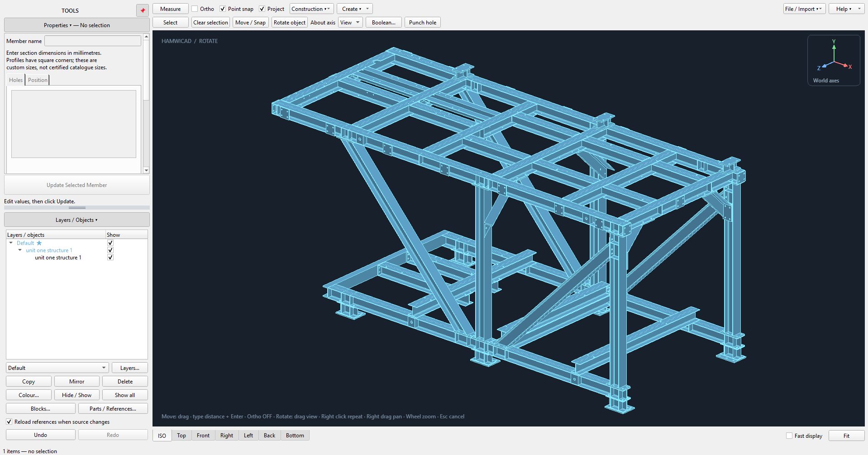868x455 pixels.
Task: Collapse the unit one structure 1 group
Action: click(20, 250)
